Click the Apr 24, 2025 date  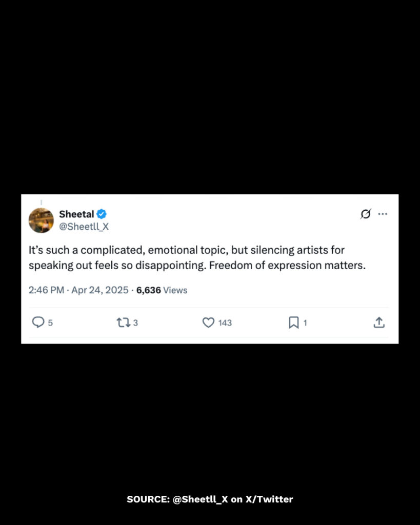coord(101,290)
